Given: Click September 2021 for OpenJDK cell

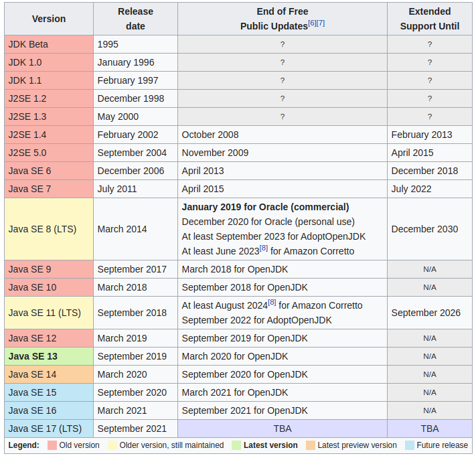Looking at the screenshot, I should (x=283, y=410).
